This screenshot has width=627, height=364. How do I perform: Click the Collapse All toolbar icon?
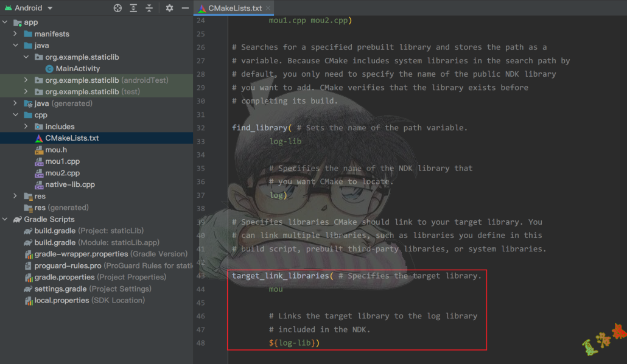coord(150,8)
